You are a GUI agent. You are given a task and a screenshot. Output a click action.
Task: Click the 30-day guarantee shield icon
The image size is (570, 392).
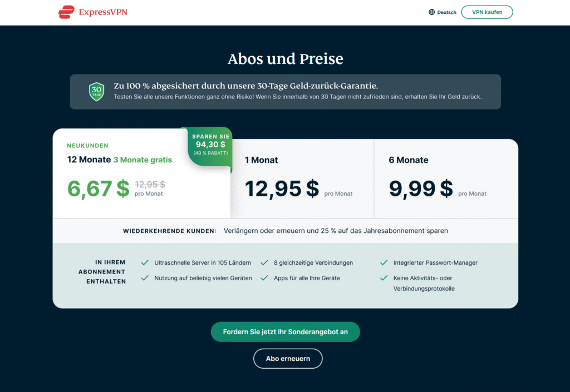point(97,91)
